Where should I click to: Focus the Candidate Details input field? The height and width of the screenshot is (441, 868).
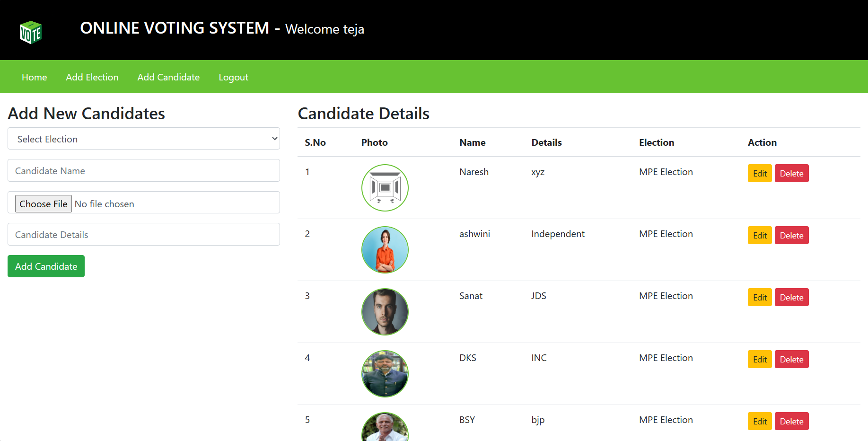144,234
